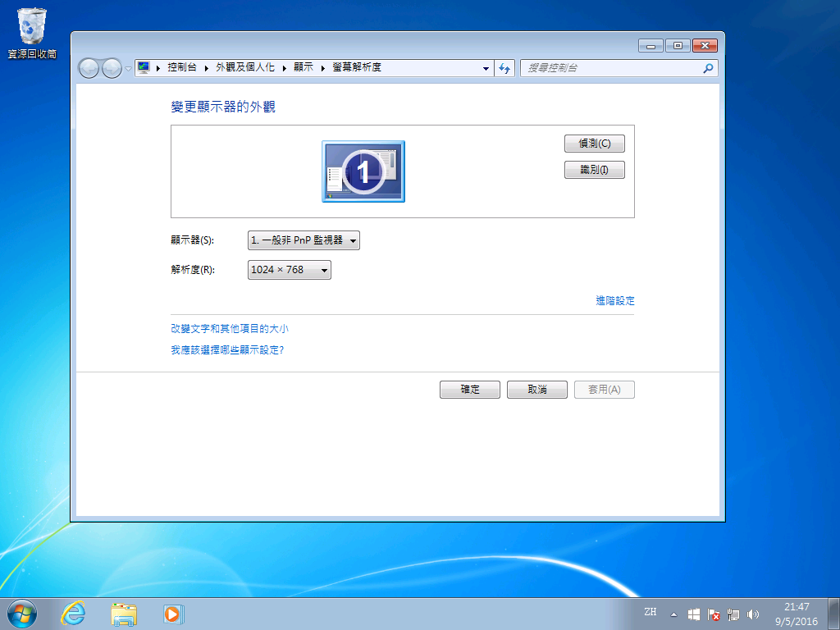Expand the address bar history dropdown arrow

pyautogui.click(x=486, y=67)
